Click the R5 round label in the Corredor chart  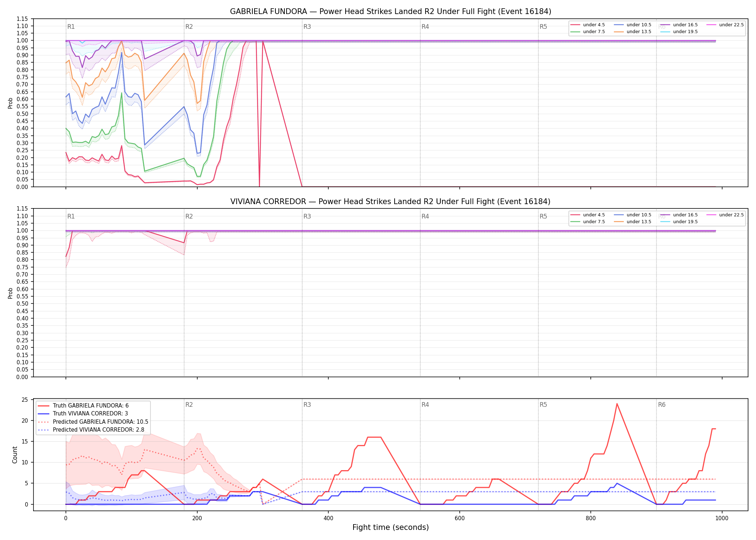(543, 216)
